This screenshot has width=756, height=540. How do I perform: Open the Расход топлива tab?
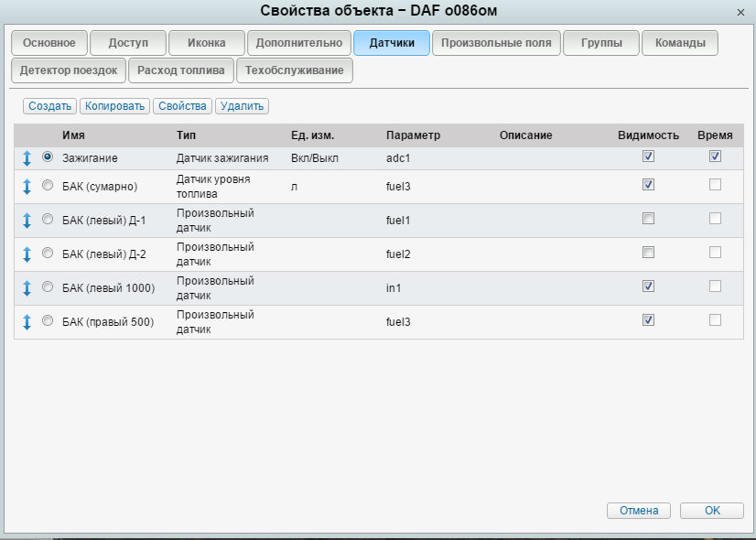point(180,70)
